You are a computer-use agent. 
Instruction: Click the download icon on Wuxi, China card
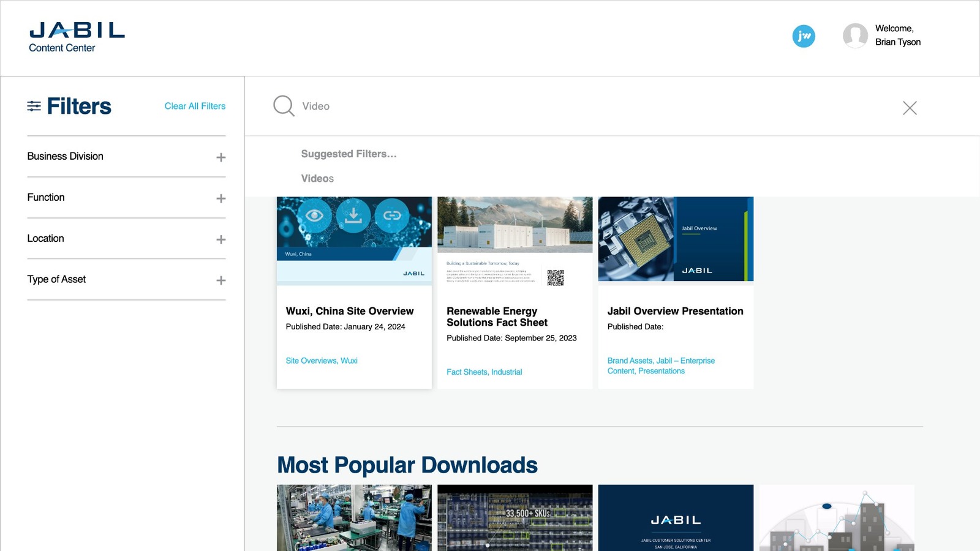click(x=354, y=216)
